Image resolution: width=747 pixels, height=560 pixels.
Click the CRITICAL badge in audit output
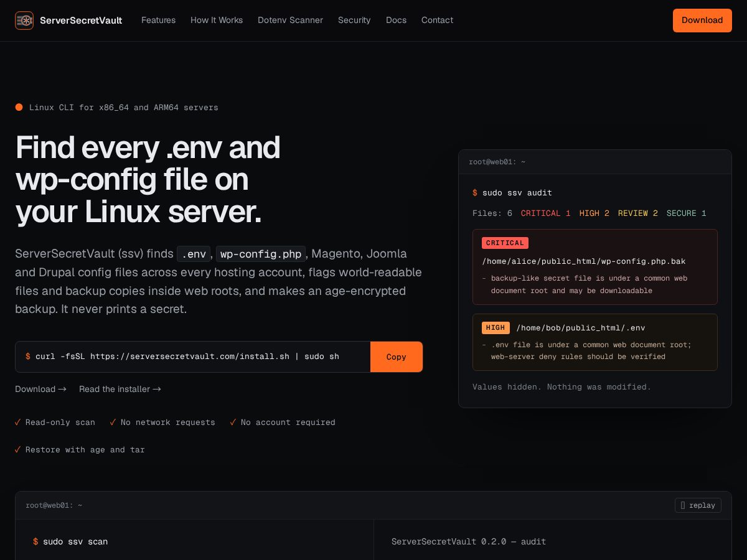click(505, 243)
